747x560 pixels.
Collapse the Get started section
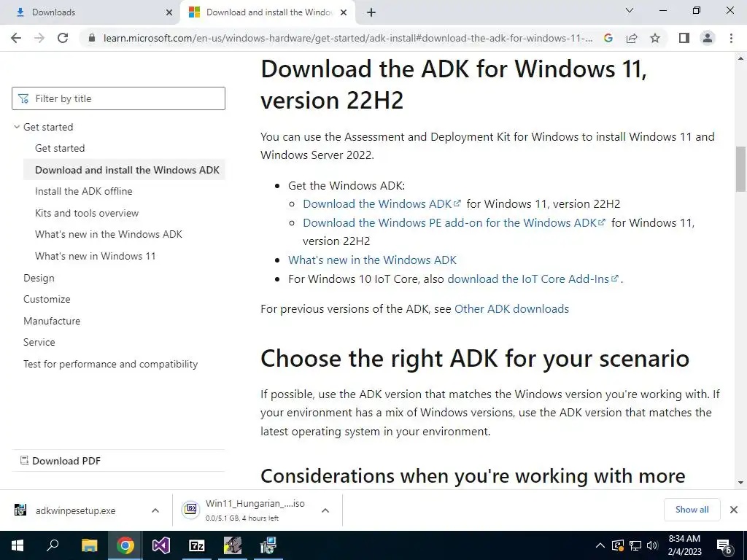click(17, 127)
